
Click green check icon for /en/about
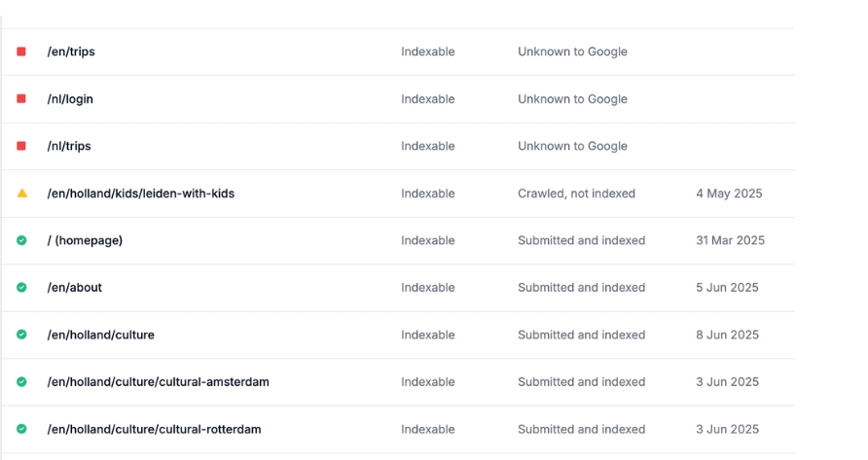(21, 288)
